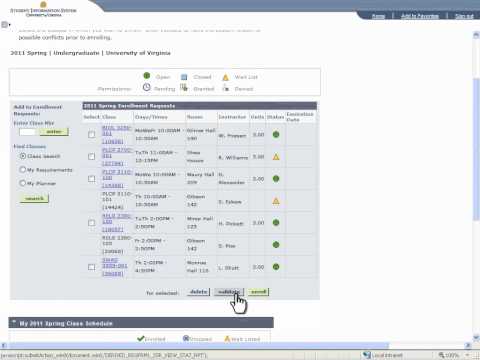Click the Status column header
Screen dimensions: 480x360
click(275, 117)
